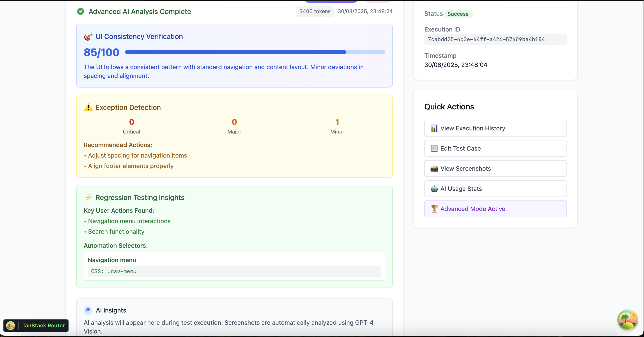Click the Minor exceptions count
This screenshot has height=337, width=644.
coord(337,122)
